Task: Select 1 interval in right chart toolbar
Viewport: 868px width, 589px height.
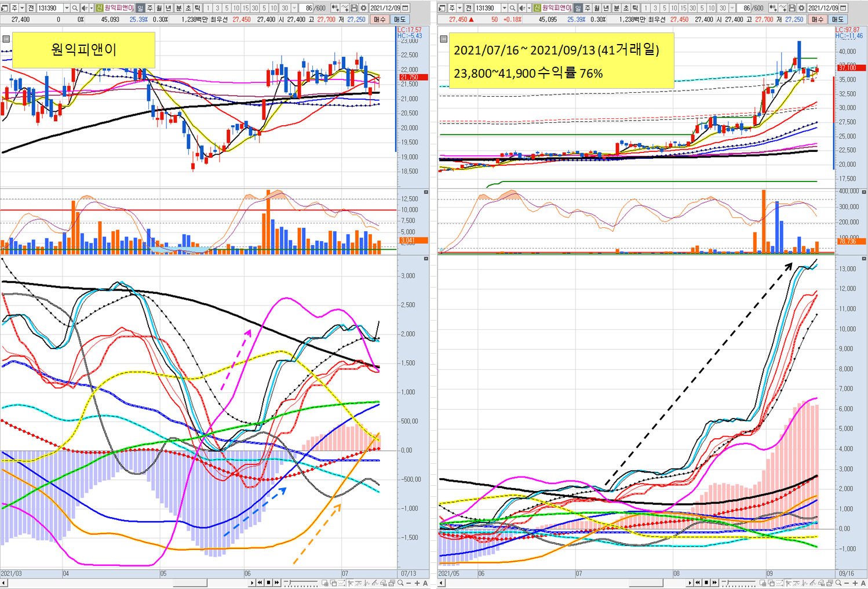Action: tap(645, 8)
